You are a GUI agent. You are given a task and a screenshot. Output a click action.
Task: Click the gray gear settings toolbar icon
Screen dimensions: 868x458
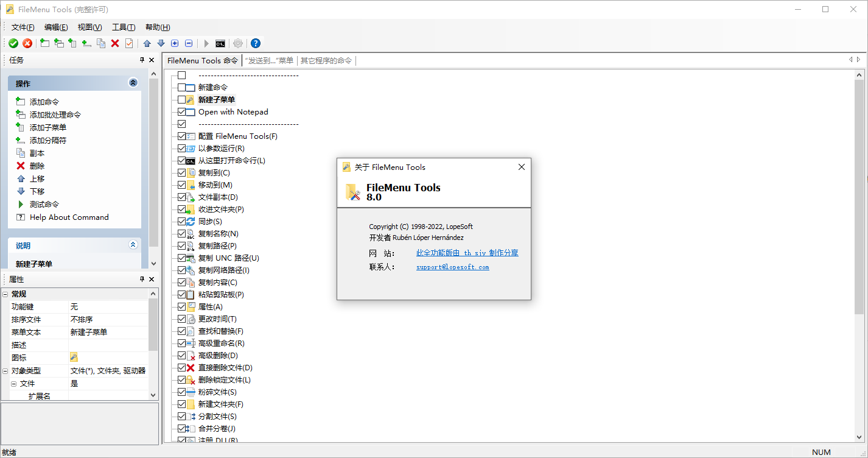point(238,43)
